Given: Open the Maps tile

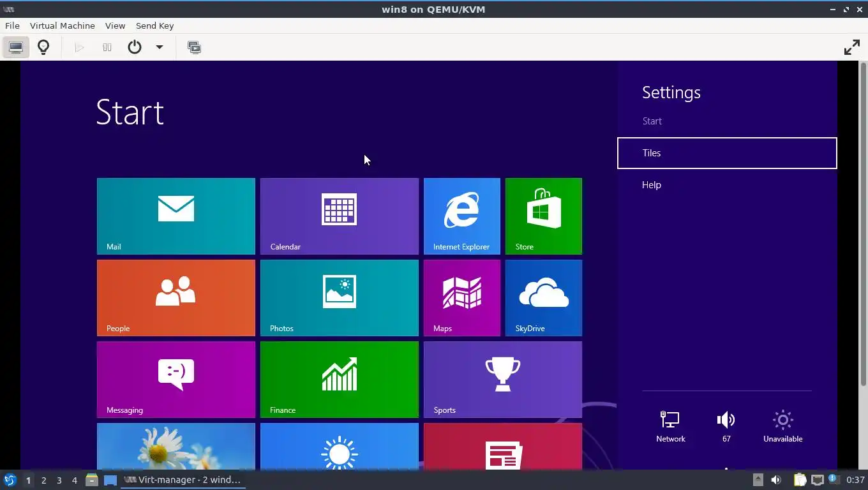Looking at the screenshot, I should [462, 298].
